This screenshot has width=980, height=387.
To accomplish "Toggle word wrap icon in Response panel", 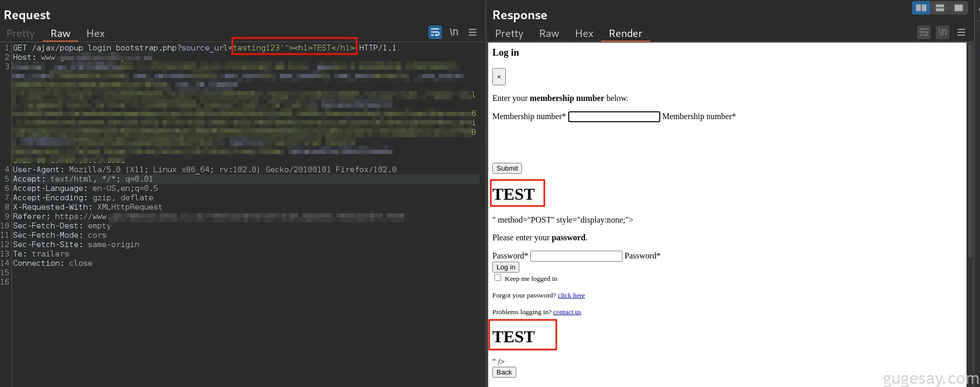I will (924, 32).
